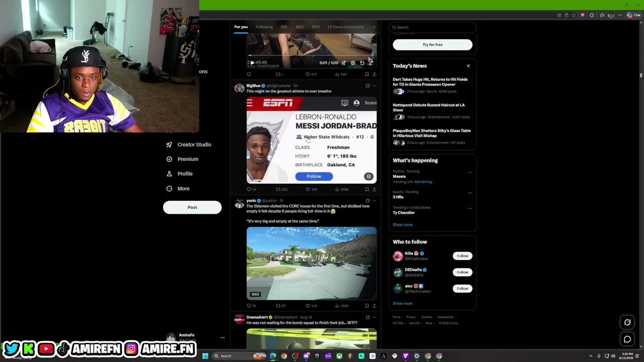This screenshot has width=644, height=362.
Task: Follow the alex account
Action: (462, 289)
